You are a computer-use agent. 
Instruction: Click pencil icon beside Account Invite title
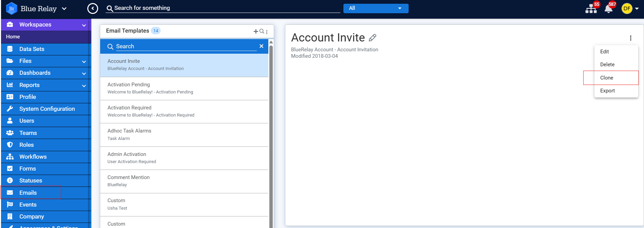click(x=373, y=37)
